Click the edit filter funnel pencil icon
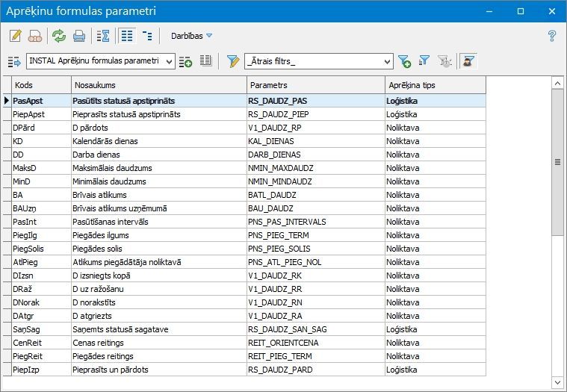567x392 pixels. click(233, 61)
